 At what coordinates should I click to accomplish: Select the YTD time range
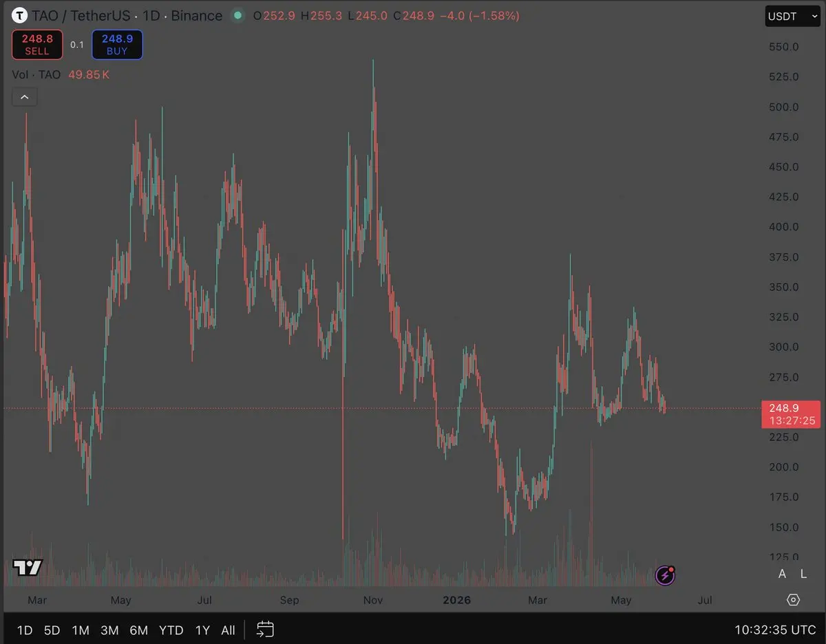[171, 630]
